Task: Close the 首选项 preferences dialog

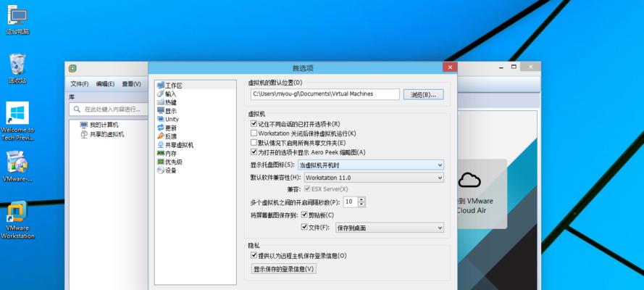Action: (x=450, y=67)
